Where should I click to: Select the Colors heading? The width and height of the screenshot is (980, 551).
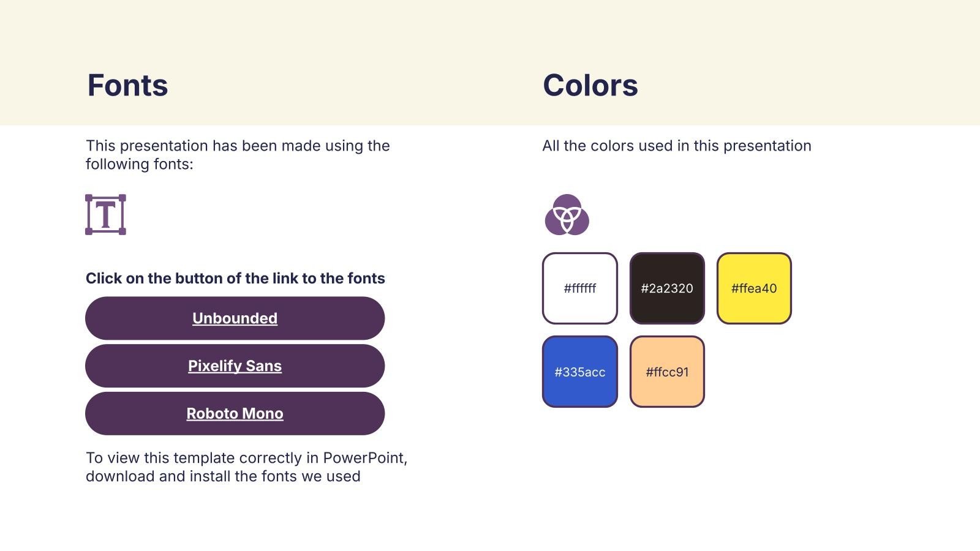coord(590,85)
